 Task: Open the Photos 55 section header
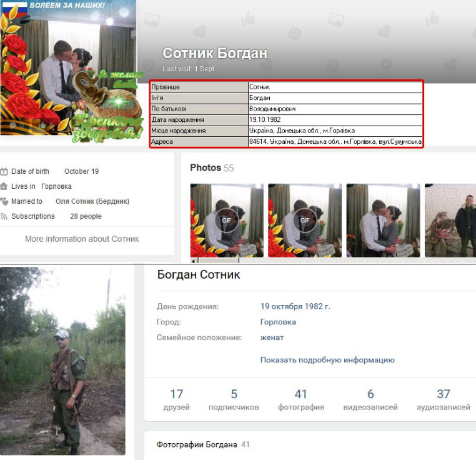(211, 167)
